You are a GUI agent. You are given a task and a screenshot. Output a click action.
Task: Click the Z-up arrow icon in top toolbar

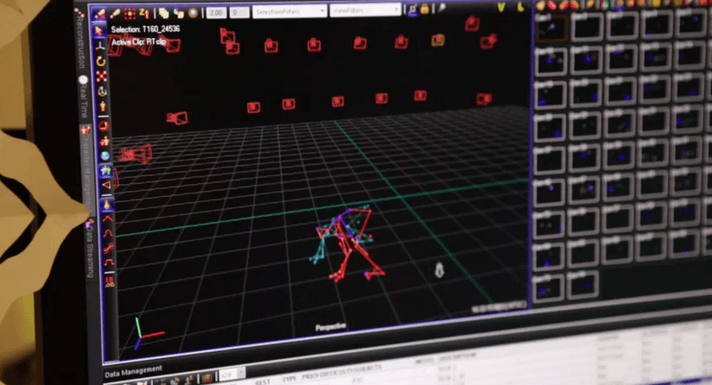[145, 13]
